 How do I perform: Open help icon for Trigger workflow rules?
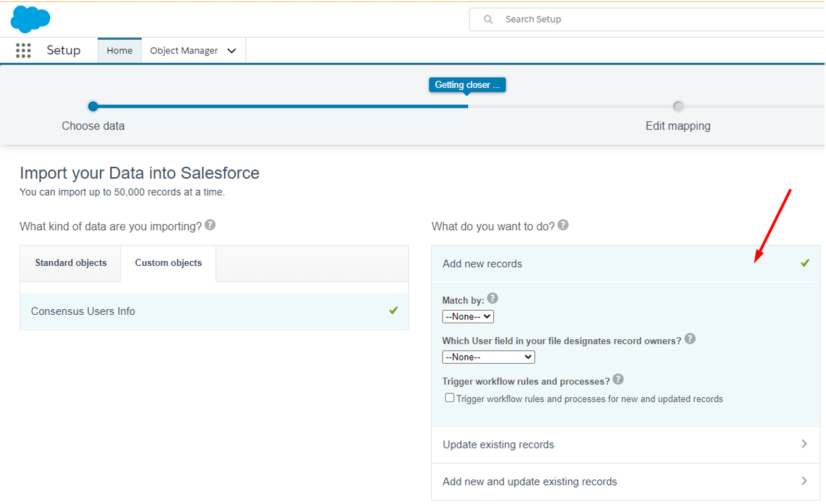point(618,379)
